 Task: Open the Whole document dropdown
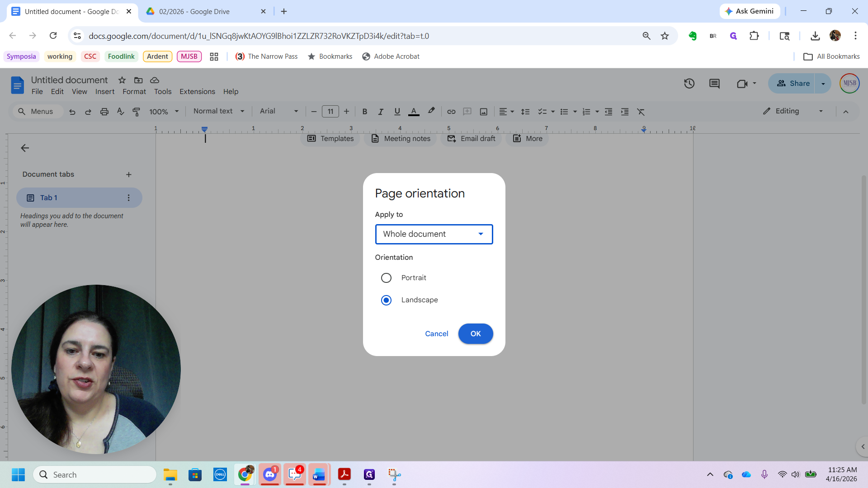(x=434, y=234)
